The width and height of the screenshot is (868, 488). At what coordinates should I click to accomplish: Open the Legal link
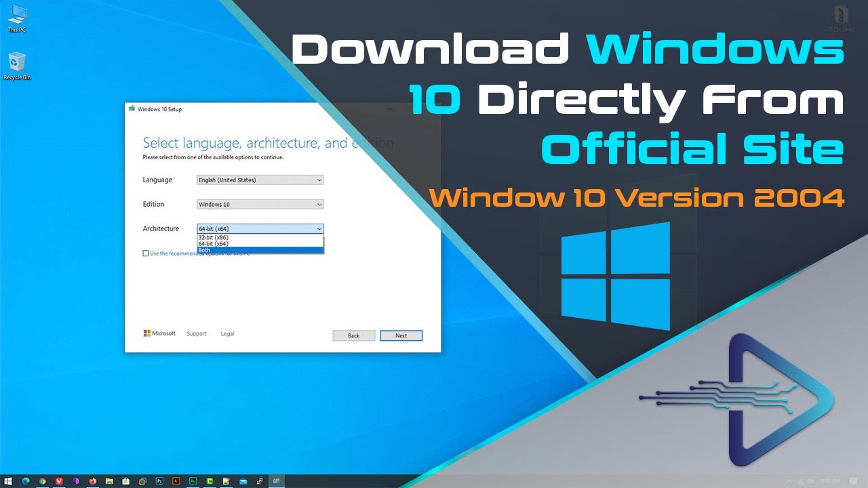(x=228, y=334)
